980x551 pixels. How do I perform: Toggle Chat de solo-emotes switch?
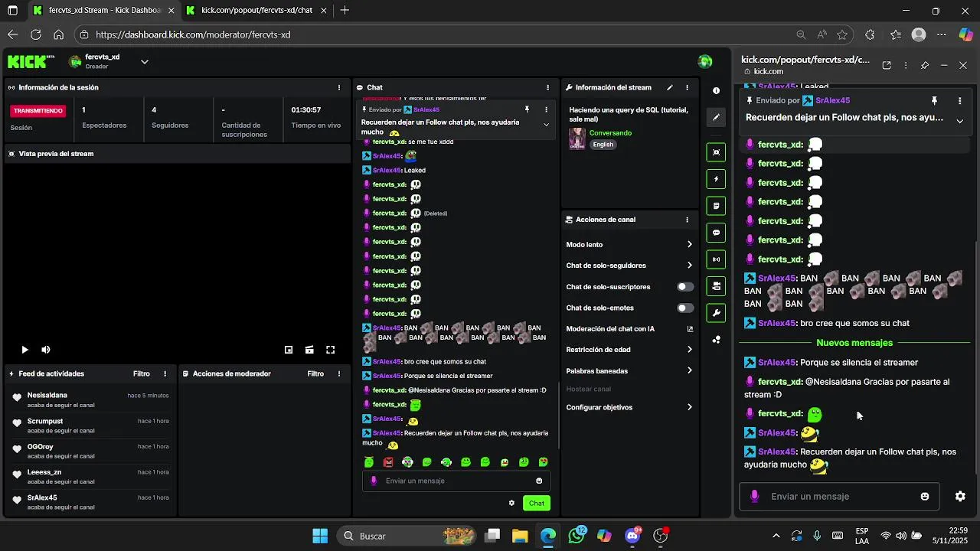tap(685, 308)
